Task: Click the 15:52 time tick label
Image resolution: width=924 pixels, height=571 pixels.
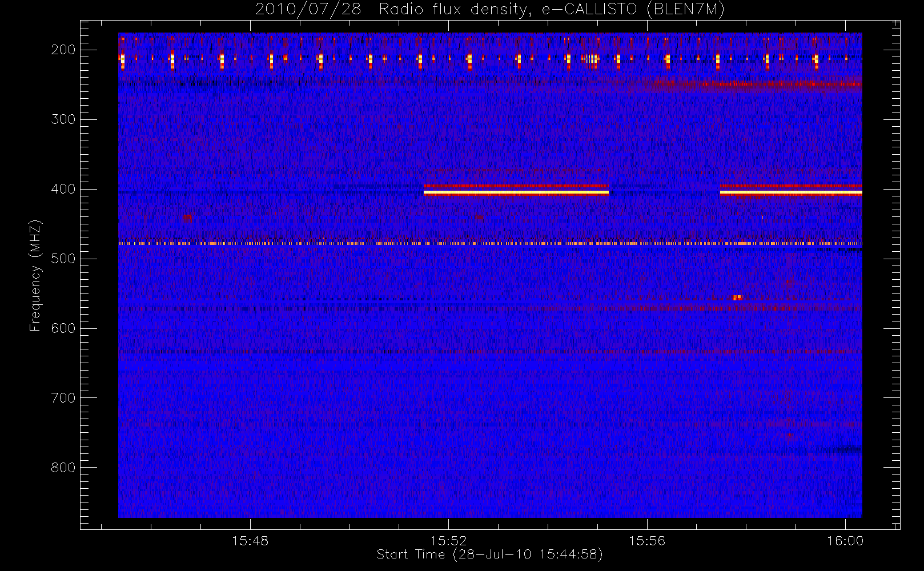Action: [448, 540]
